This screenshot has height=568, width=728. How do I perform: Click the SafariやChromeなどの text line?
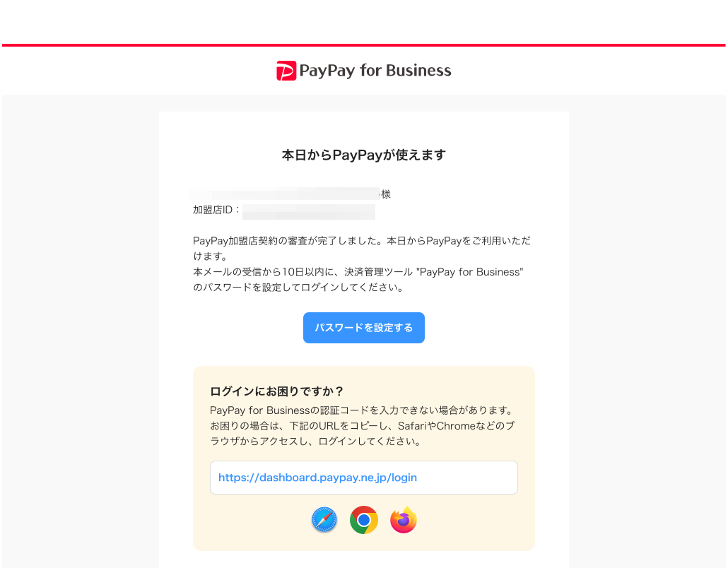[x=363, y=425]
